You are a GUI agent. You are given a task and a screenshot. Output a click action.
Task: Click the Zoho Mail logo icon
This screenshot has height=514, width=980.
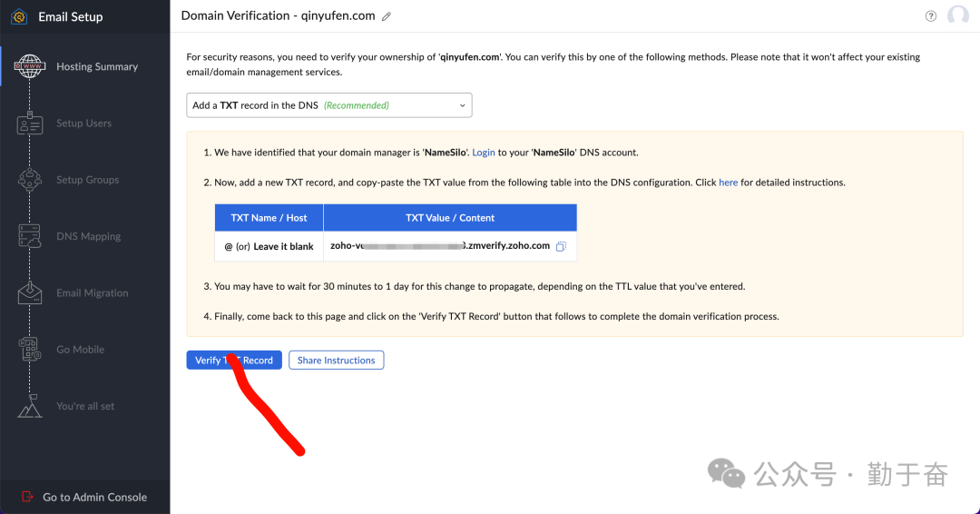pyautogui.click(x=19, y=16)
